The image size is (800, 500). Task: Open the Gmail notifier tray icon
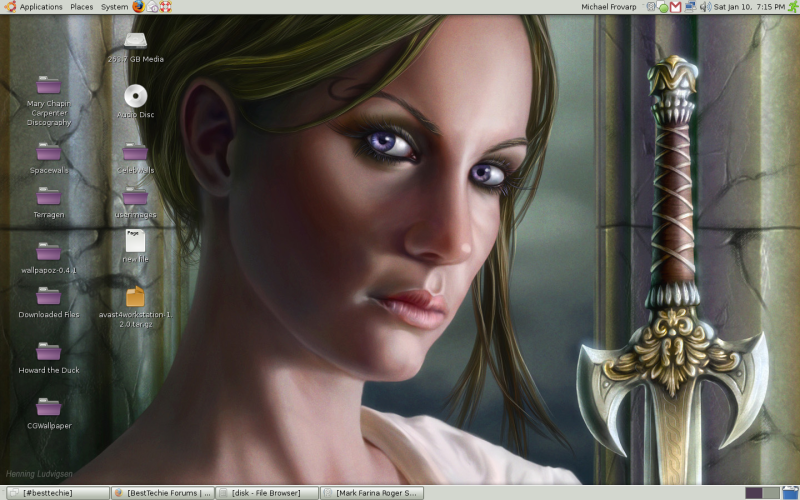pos(676,7)
